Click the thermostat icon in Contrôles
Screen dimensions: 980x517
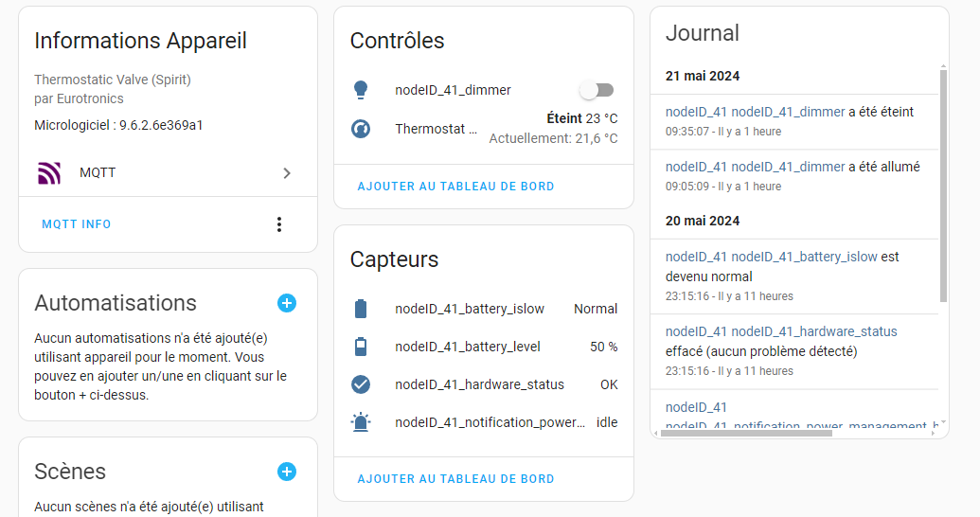pyautogui.click(x=360, y=129)
